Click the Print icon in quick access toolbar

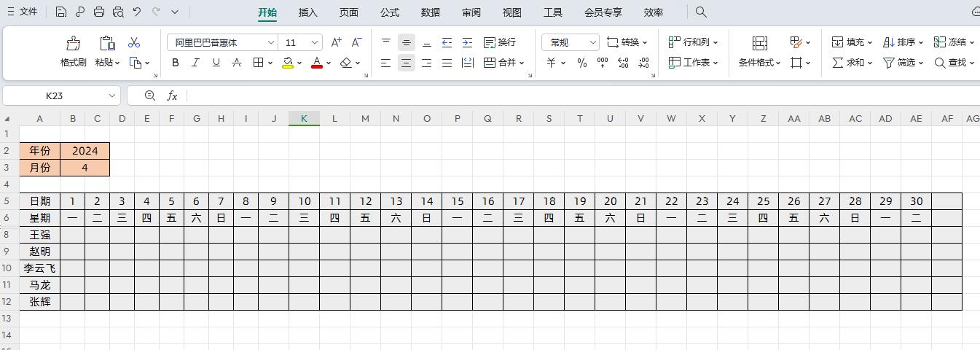click(99, 12)
